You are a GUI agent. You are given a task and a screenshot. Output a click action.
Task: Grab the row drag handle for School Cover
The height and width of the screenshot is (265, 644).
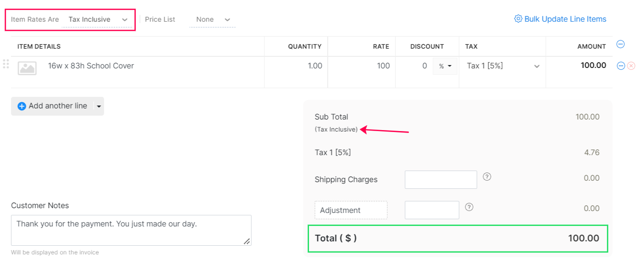click(6, 64)
